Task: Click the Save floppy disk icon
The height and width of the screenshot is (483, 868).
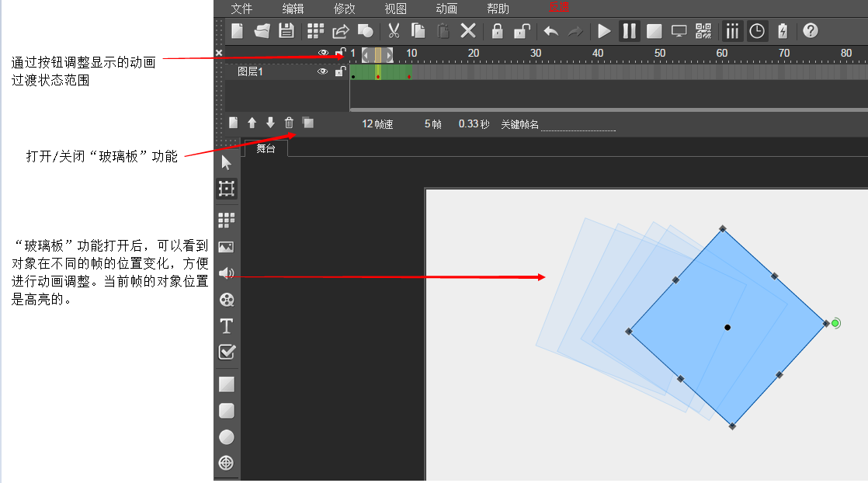Action: tap(286, 31)
